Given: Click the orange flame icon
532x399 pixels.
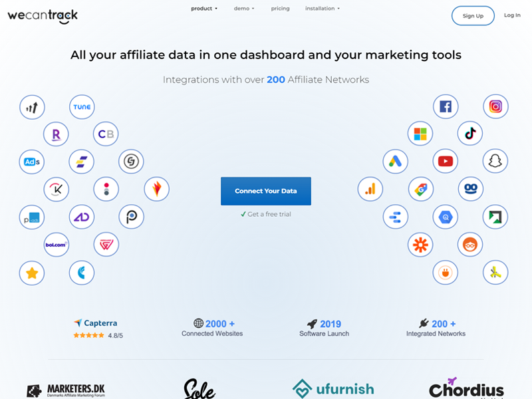Looking at the screenshot, I should coord(156,189).
